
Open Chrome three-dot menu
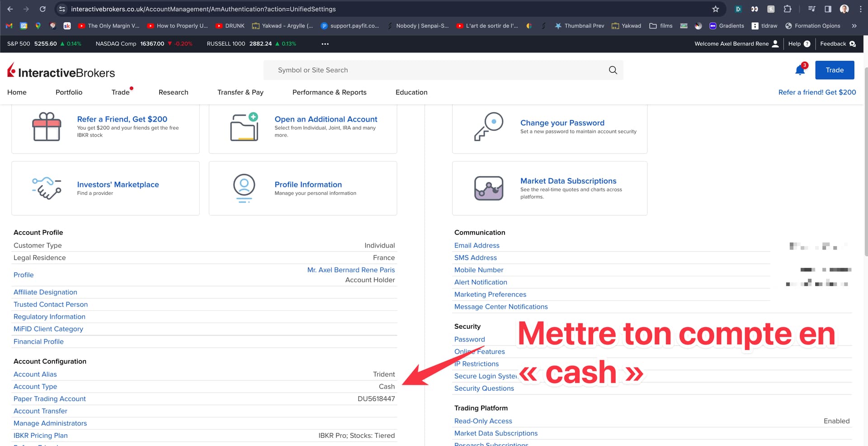click(x=860, y=9)
